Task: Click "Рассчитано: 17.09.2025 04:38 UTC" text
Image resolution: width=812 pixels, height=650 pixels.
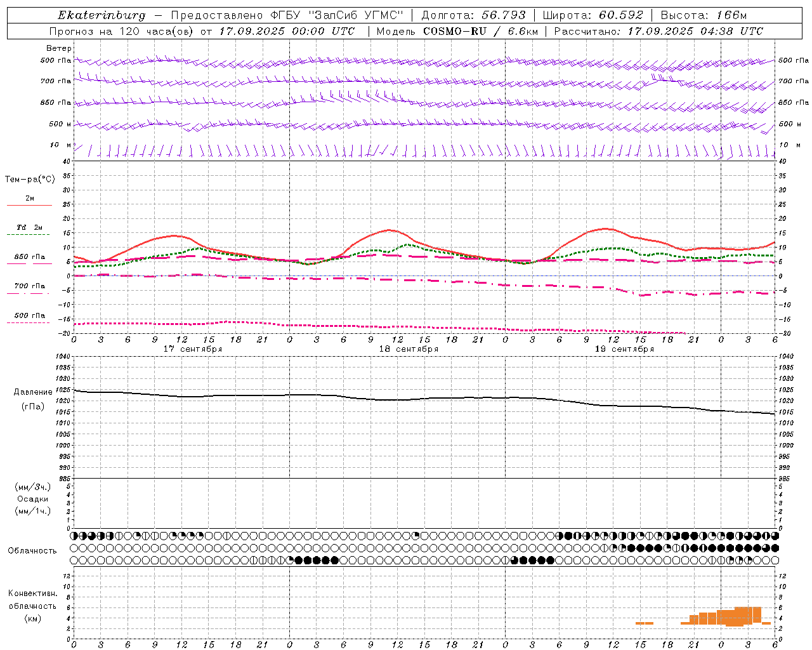Action: point(658,31)
